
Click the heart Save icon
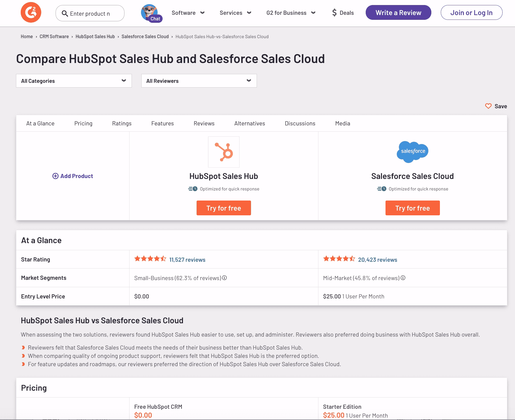coord(488,106)
